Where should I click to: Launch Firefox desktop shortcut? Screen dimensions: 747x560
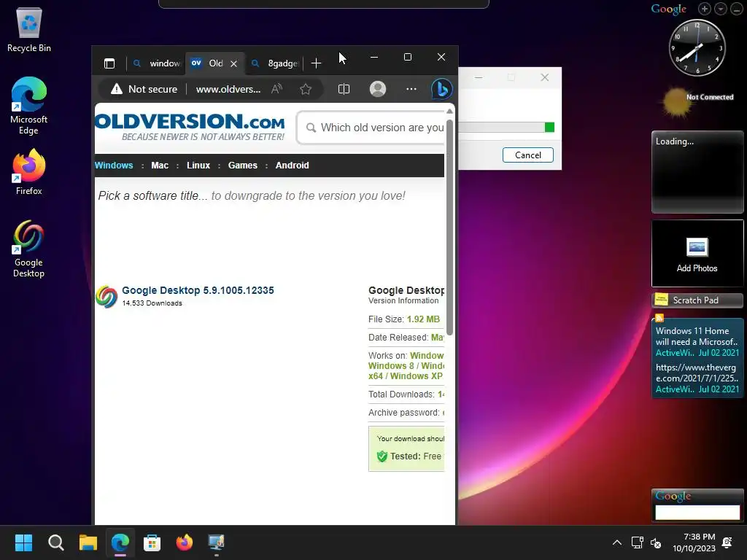click(28, 171)
